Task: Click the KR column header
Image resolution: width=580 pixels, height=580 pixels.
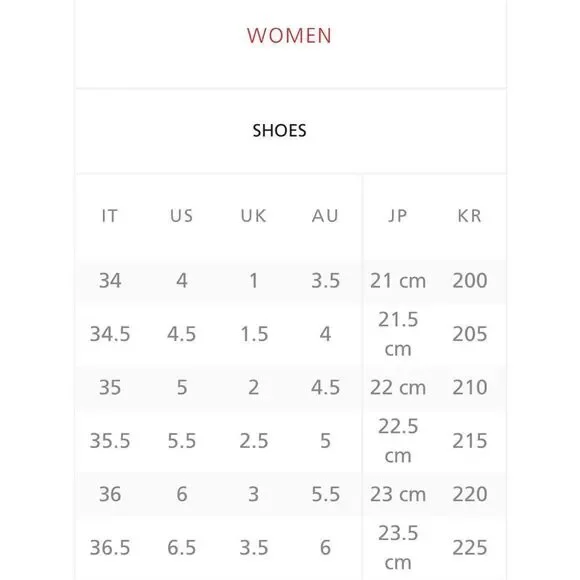Action: (x=470, y=216)
